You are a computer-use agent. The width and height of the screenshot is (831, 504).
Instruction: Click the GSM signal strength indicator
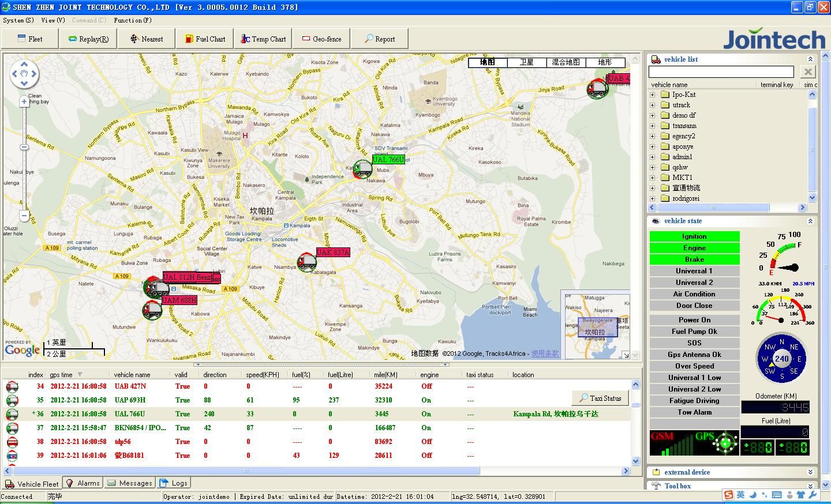(672, 443)
